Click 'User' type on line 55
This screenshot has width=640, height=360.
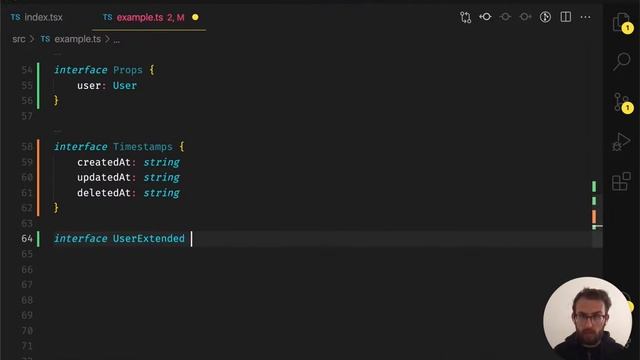pos(124,86)
